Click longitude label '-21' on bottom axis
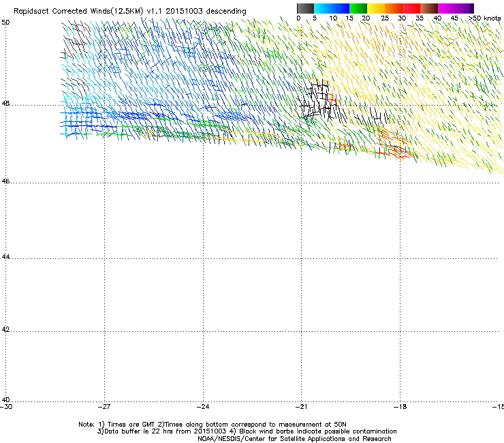This screenshot has width=504, height=443. [301, 407]
